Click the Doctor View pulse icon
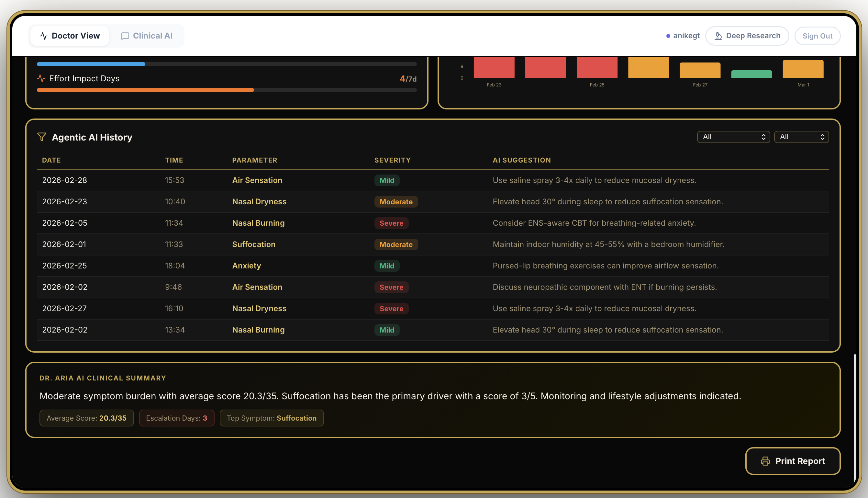 43,36
